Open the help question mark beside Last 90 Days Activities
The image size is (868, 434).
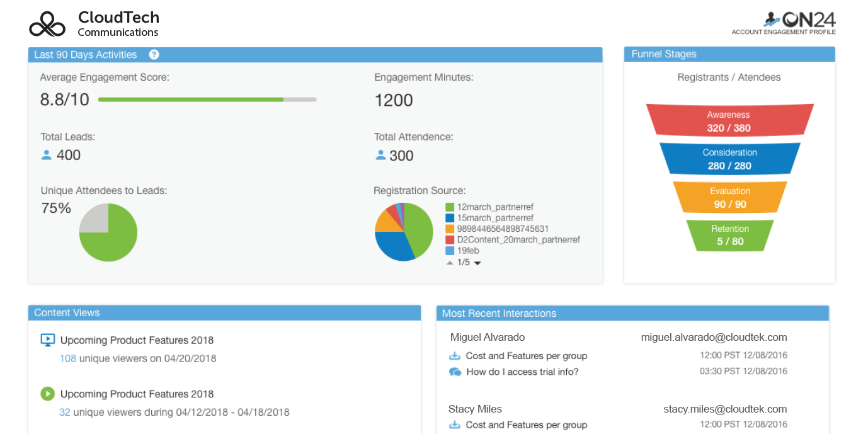[x=154, y=55]
